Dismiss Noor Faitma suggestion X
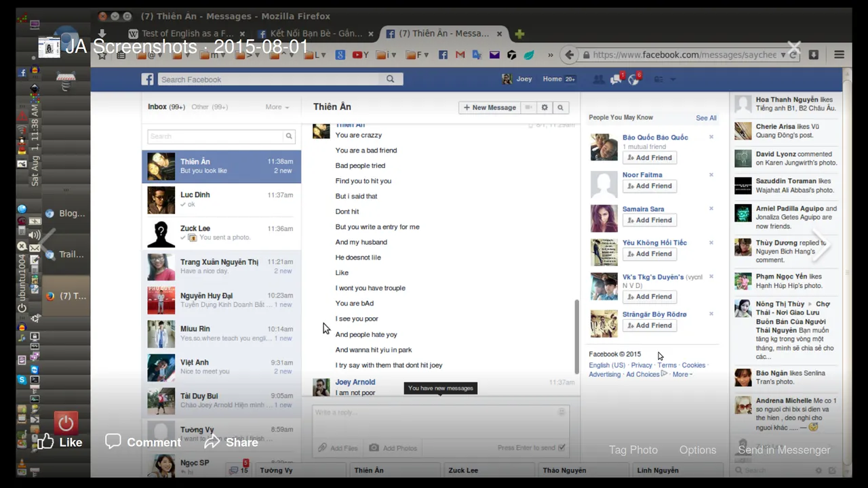The height and width of the screenshot is (488, 868). [x=711, y=175]
